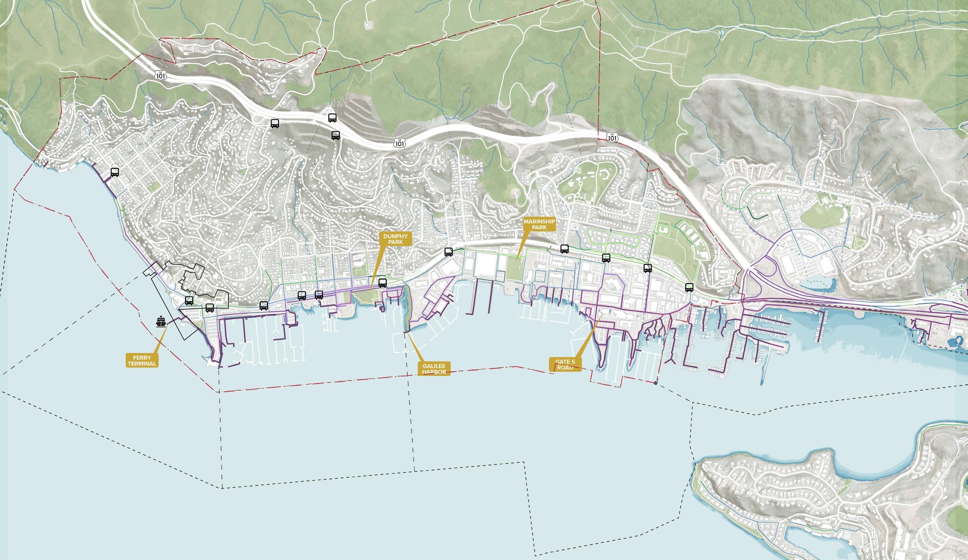The height and width of the screenshot is (560, 968).
Task: Click the westernmost US 101 highway shield
Action: click(161, 75)
